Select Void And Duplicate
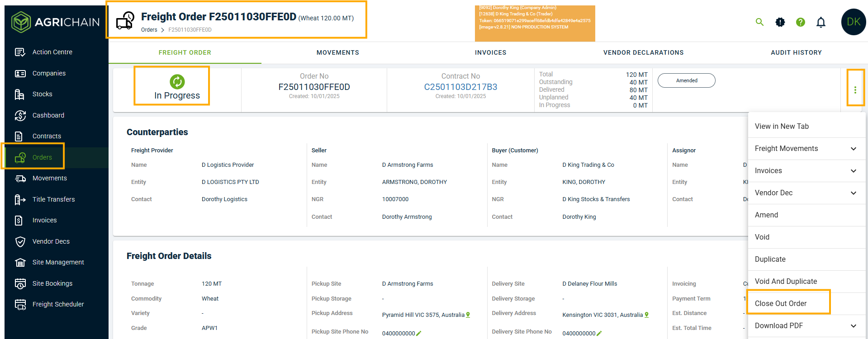Image resolution: width=868 pixels, height=339 pixels. pos(807,282)
